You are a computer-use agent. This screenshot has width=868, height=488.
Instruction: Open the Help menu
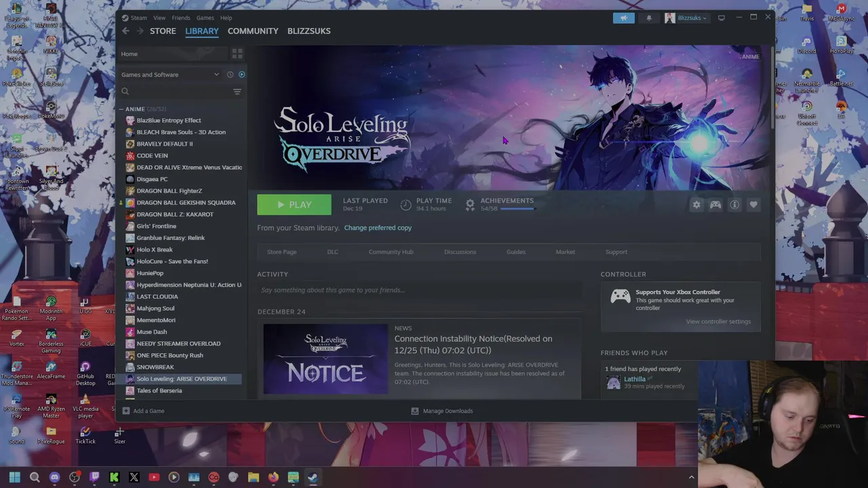[226, 18]
